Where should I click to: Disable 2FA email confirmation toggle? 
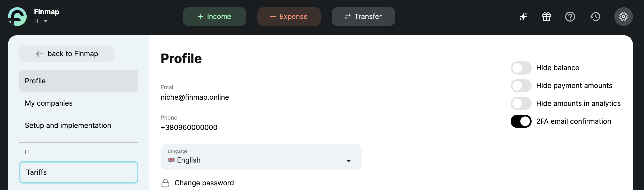pos(521,121)
